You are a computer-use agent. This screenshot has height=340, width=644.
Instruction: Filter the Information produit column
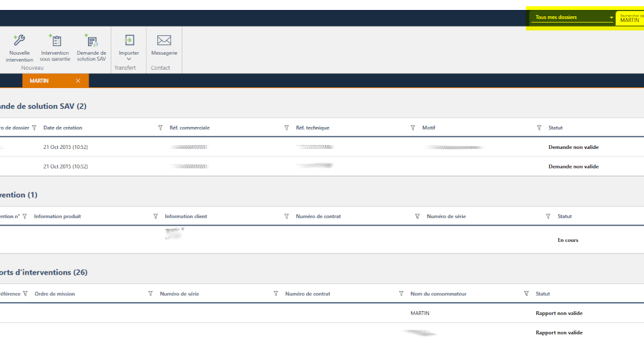tap(155, 216)
